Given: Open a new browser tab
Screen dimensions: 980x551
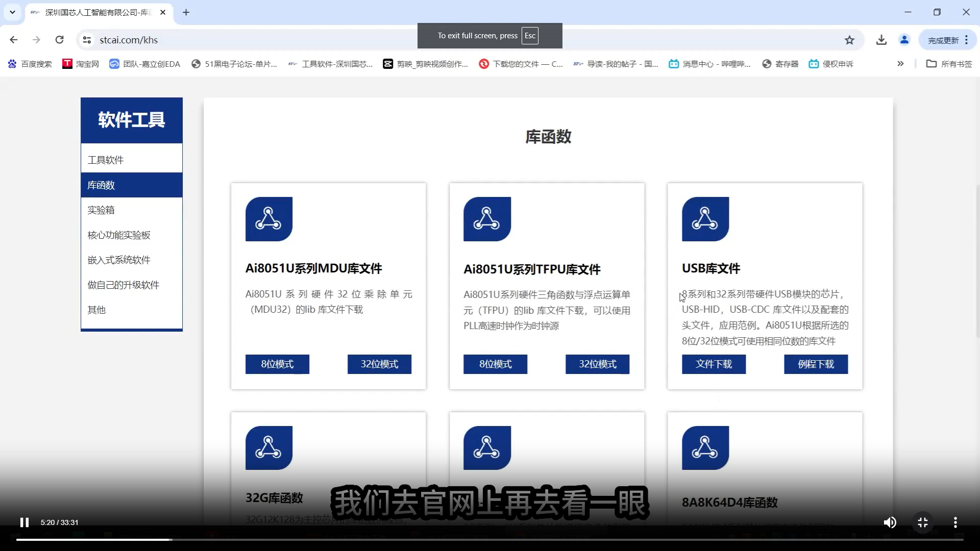Looking at the screenshot, I should 186,12.
